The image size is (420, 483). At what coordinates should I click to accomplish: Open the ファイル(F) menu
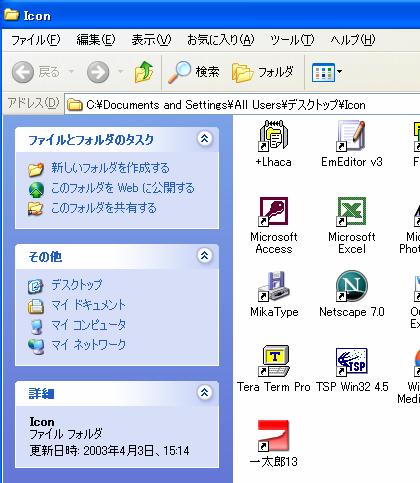pyautogui.click(x=36, y=40)
